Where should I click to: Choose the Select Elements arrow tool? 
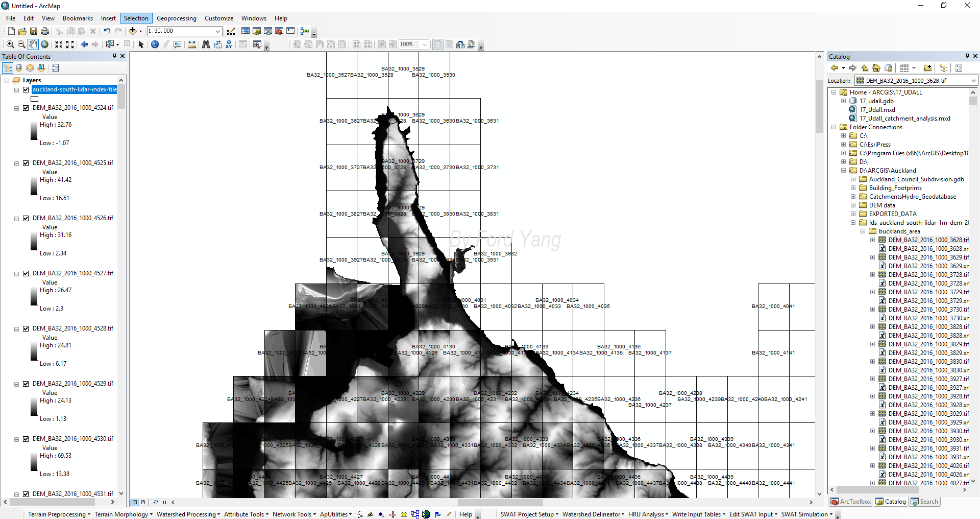click(141, 44)
